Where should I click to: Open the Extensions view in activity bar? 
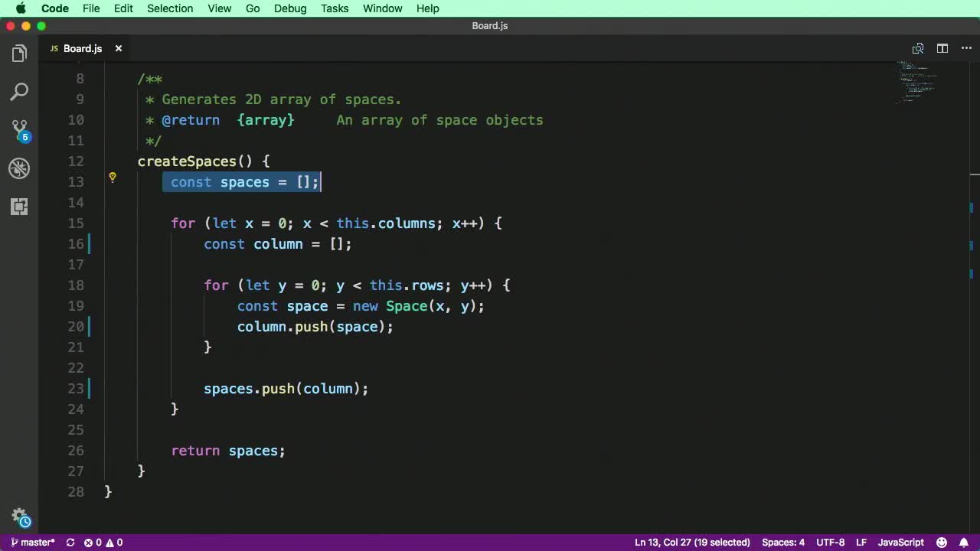19,206
